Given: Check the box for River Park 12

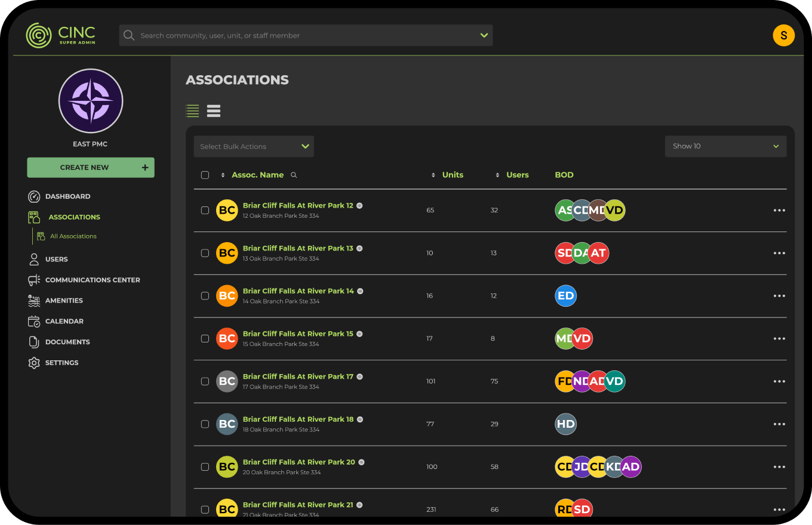Looking at the screenshot, I should pyautogui.click(x=205, y=210).
